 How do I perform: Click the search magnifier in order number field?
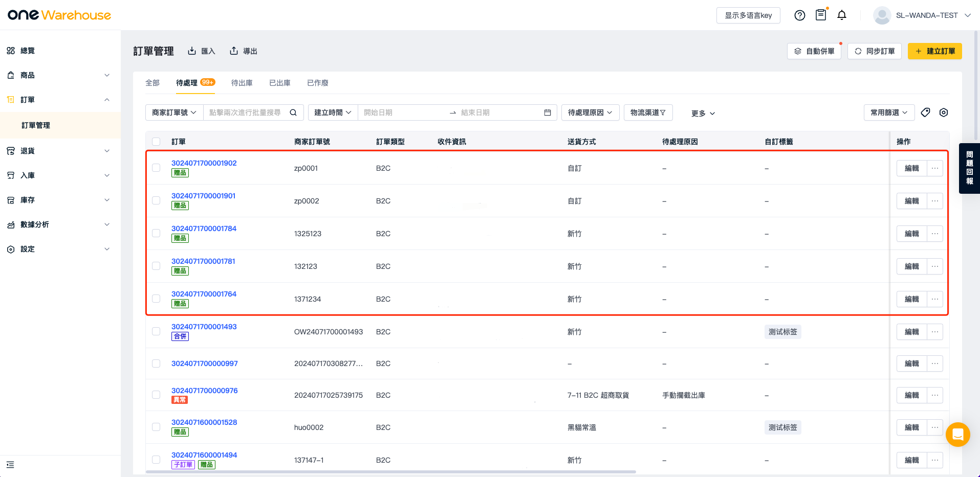[x=293, y=112]
